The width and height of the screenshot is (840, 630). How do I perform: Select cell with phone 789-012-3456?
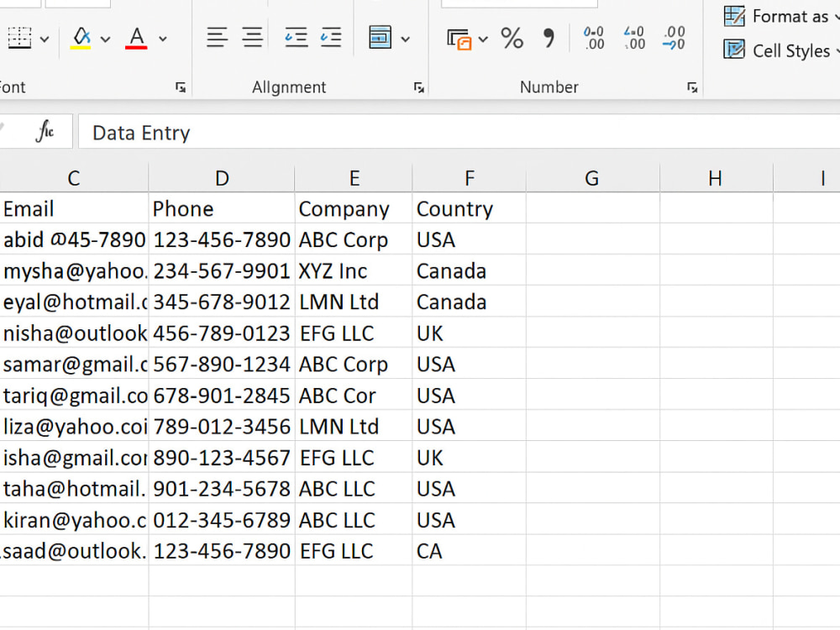(222, 427)
